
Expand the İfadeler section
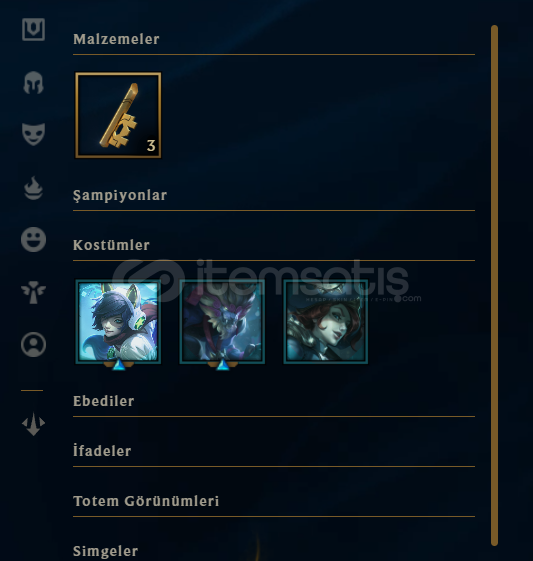pos(102,451)
